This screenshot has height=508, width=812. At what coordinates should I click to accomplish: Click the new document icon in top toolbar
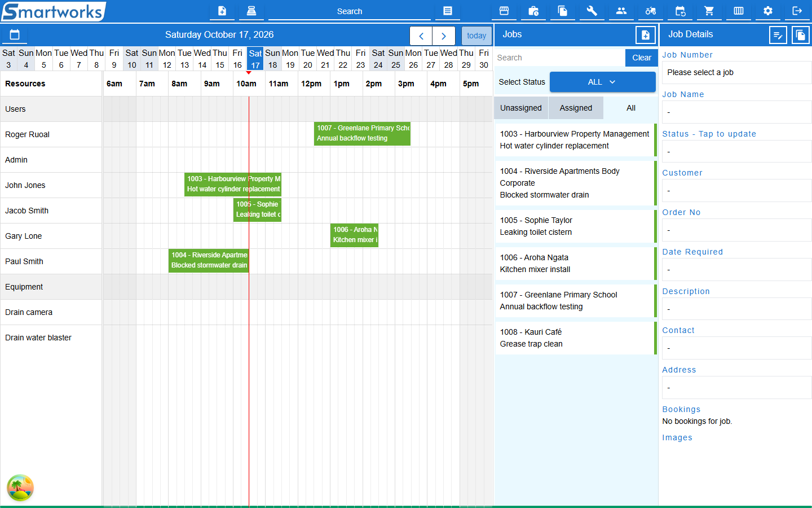[222, 11]
